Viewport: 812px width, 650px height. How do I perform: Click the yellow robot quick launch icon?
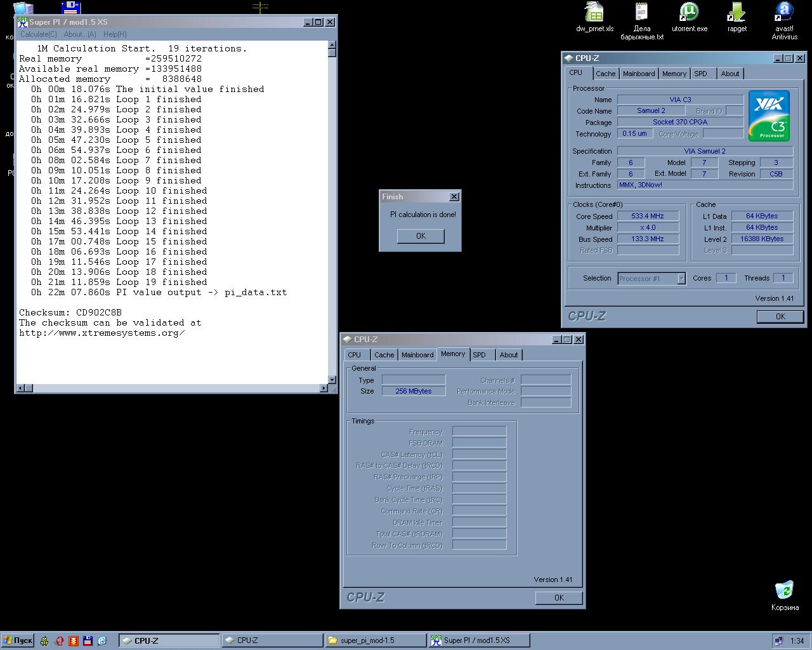(44, 640)
